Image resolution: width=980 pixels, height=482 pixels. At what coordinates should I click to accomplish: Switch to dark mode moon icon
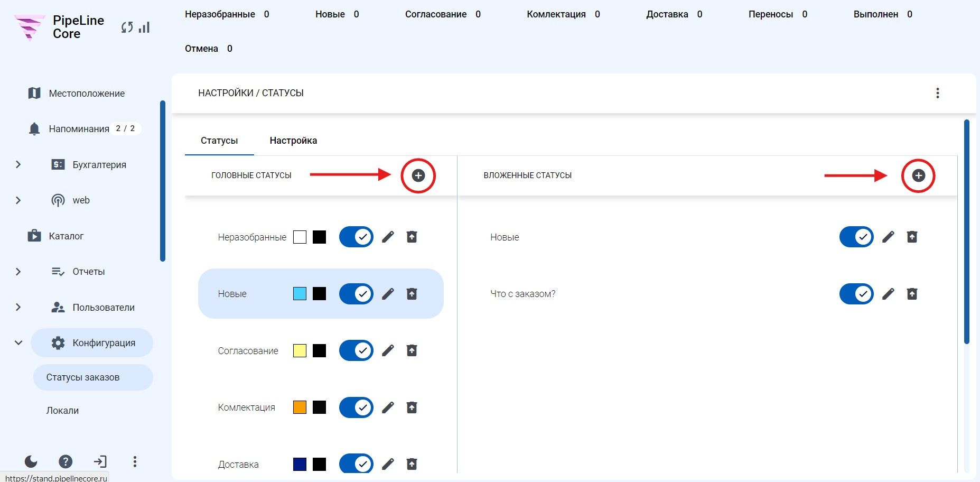31,461
